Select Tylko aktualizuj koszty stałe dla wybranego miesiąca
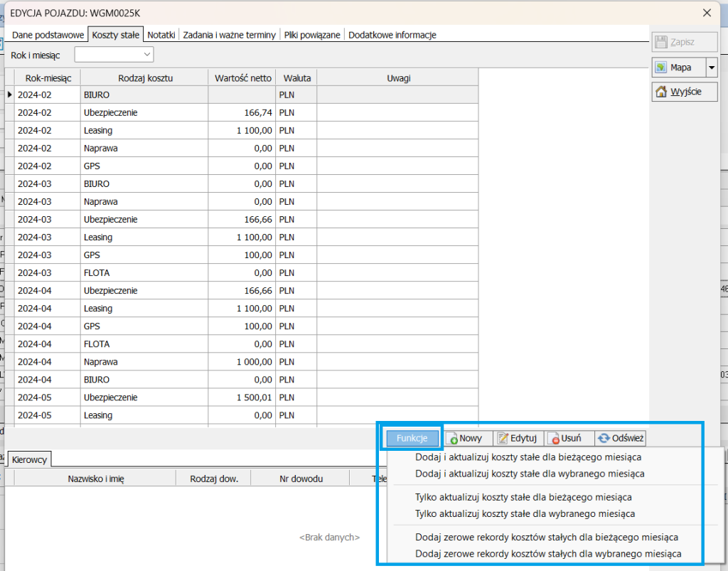This screenshot has width=728, height=571. [525, 513]
